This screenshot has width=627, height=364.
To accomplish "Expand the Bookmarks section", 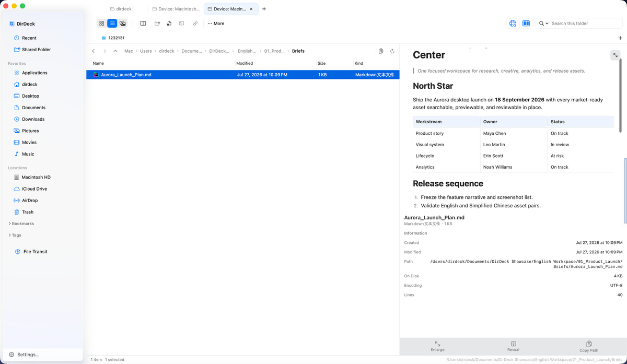I will 21,224.
